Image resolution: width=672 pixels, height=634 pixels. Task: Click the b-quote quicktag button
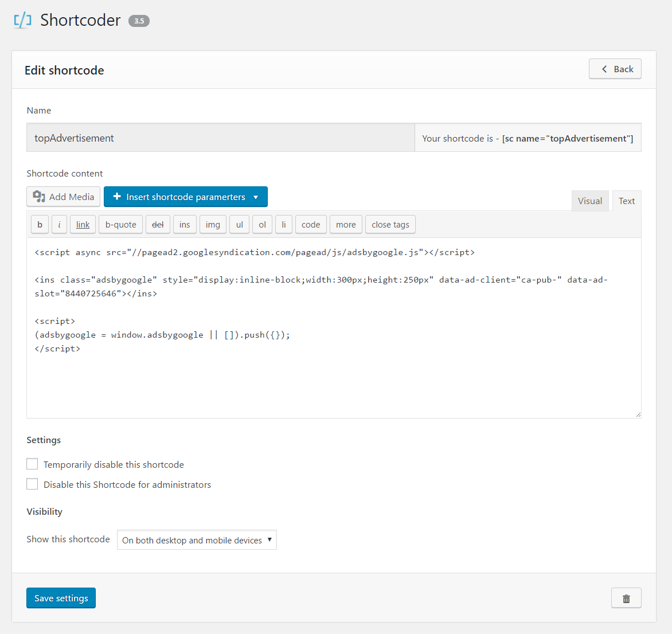pyautogui.click(x=120, y=225)
